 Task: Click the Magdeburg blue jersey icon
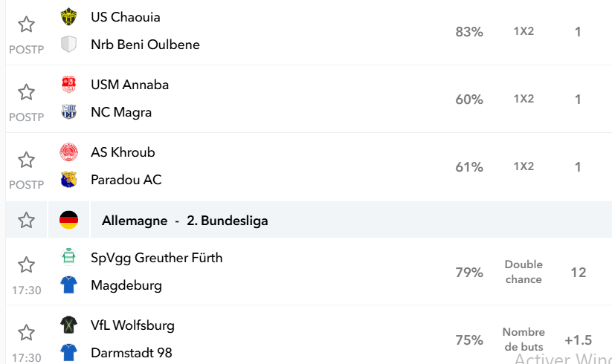pyautogui.click(x=68, y=285)
